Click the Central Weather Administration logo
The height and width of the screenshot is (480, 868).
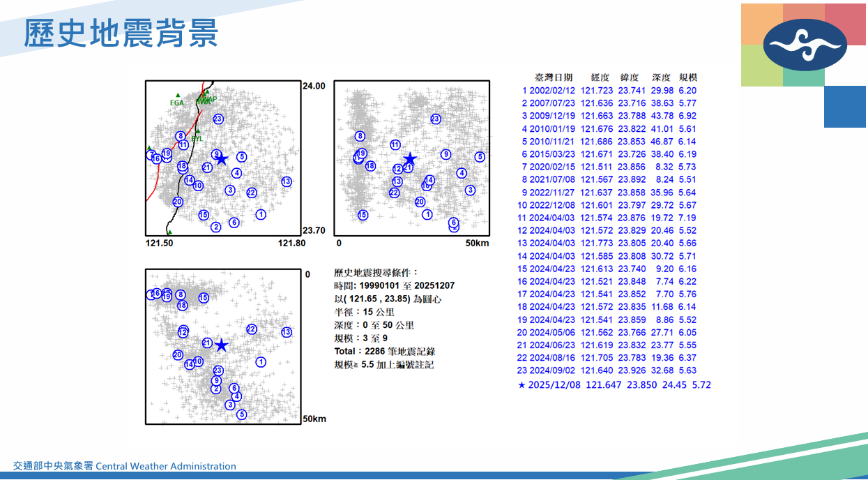pos(805,45)
